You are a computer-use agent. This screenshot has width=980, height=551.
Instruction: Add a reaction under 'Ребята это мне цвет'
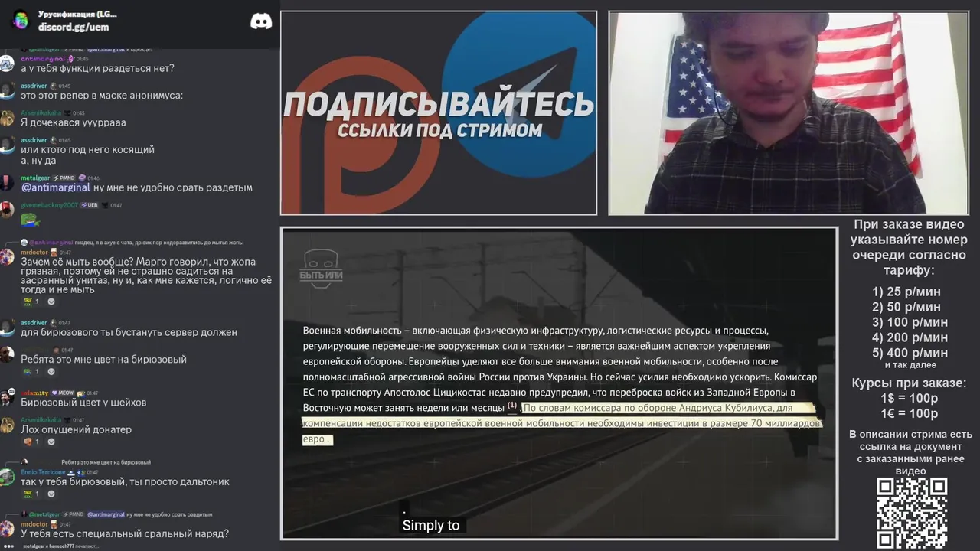coord(51,372)
